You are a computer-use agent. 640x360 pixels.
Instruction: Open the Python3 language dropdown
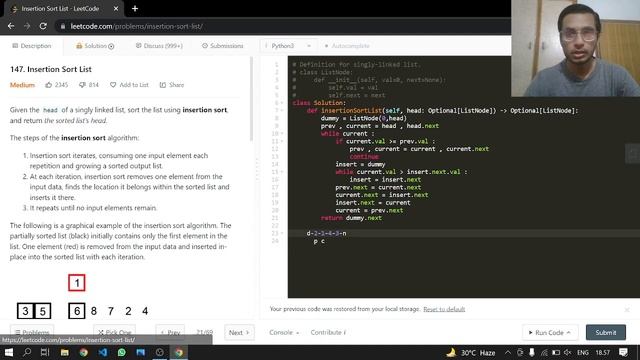[x=288, y=46]
